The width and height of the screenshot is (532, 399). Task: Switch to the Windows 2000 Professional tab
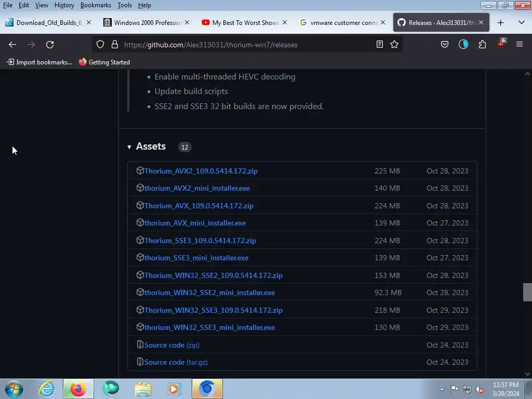147,23
